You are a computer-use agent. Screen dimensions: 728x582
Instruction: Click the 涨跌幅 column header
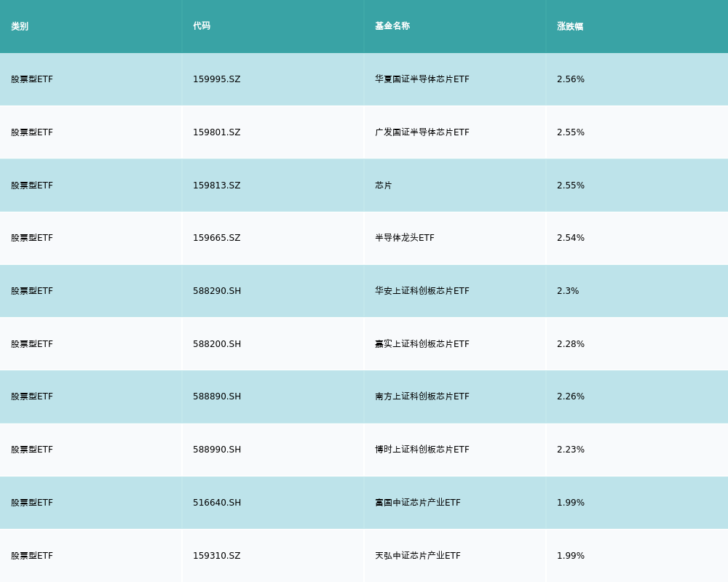point(570,26)
